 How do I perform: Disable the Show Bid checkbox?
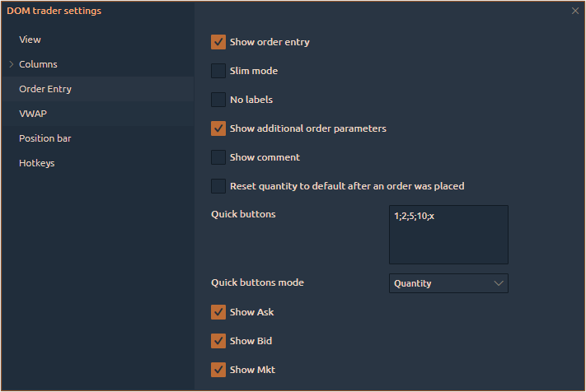(218, 341)
